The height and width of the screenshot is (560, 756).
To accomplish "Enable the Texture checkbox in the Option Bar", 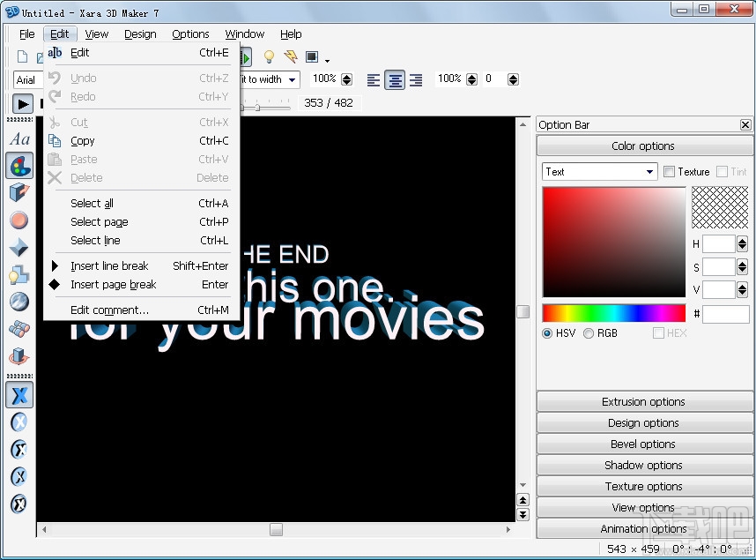I will 670,172.
